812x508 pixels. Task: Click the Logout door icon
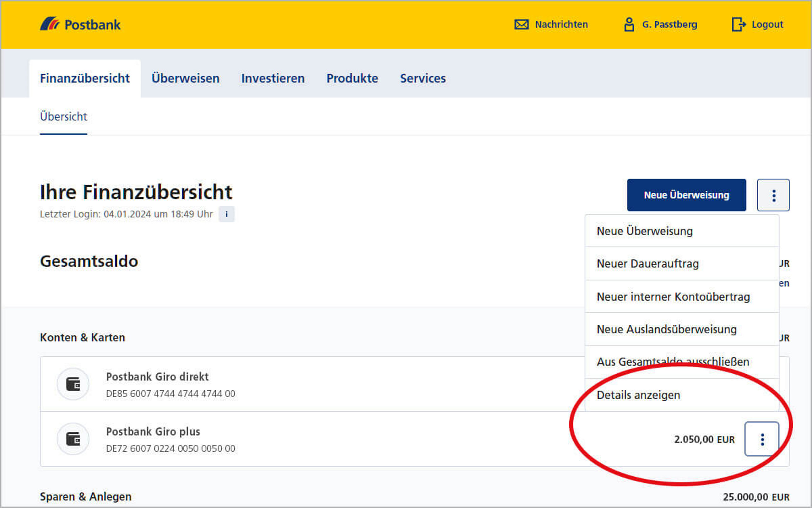pyautogui.click(x=738, y=24)
